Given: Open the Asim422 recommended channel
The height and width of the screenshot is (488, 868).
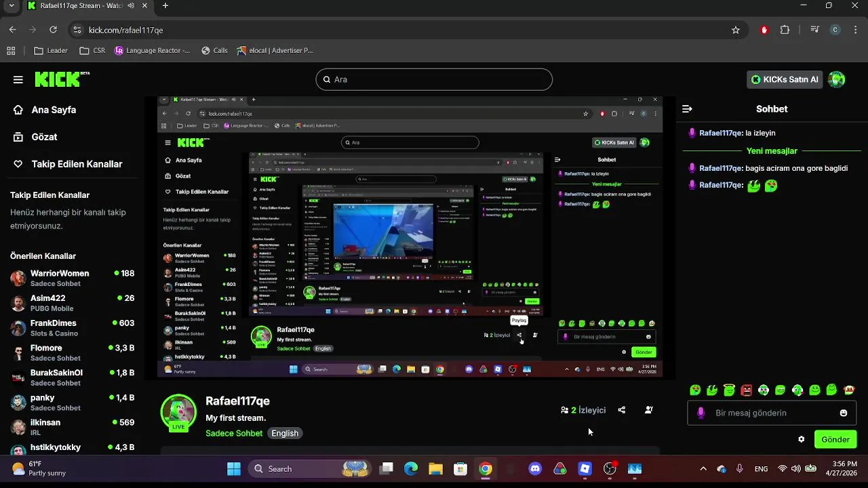Looking at the screenshot, I should (73, 303).
